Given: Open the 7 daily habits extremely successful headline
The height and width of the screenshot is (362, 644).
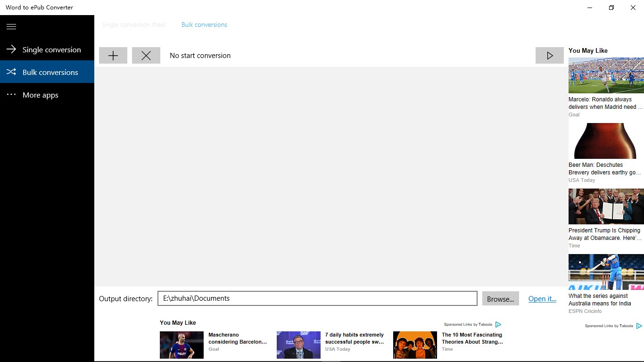Looking at the screenshot, I should tap(355, 338).
